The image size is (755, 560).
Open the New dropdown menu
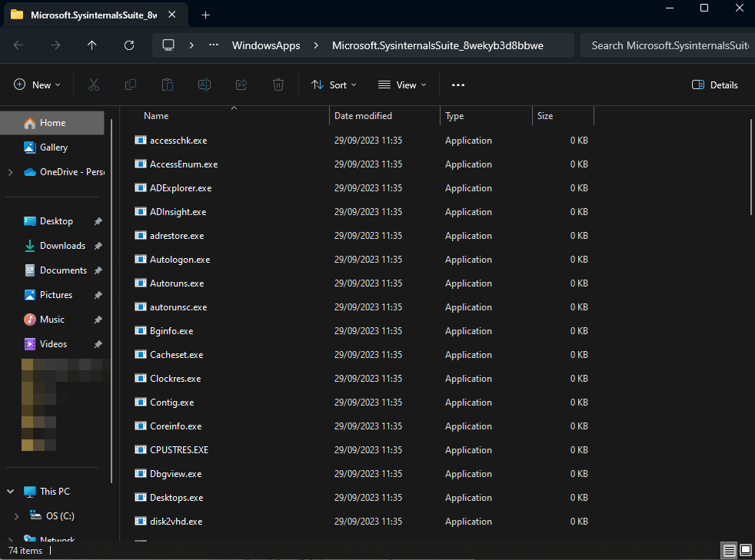[x=37, y=85]
